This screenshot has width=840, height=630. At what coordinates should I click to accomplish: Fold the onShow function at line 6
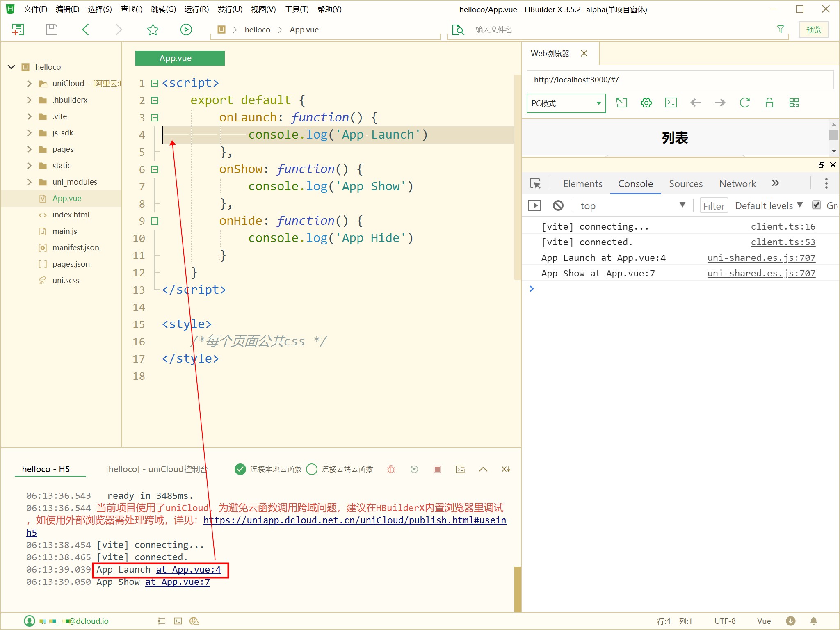[x=155, y=169]
